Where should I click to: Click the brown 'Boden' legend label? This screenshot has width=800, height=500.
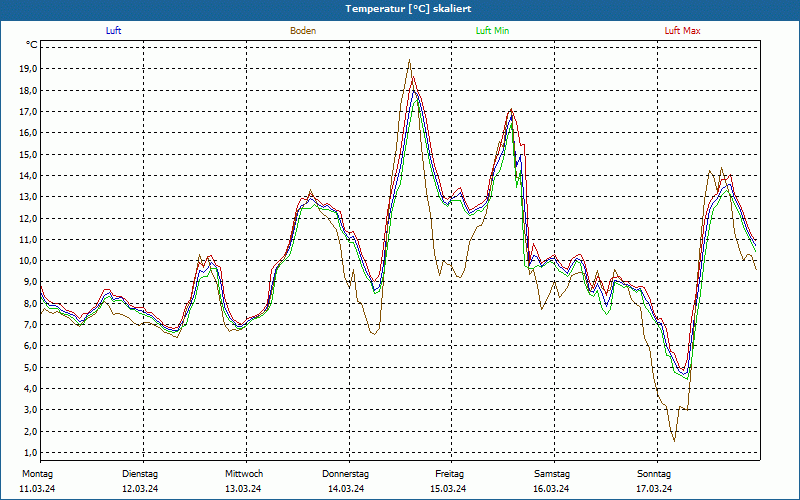(303, 31)
